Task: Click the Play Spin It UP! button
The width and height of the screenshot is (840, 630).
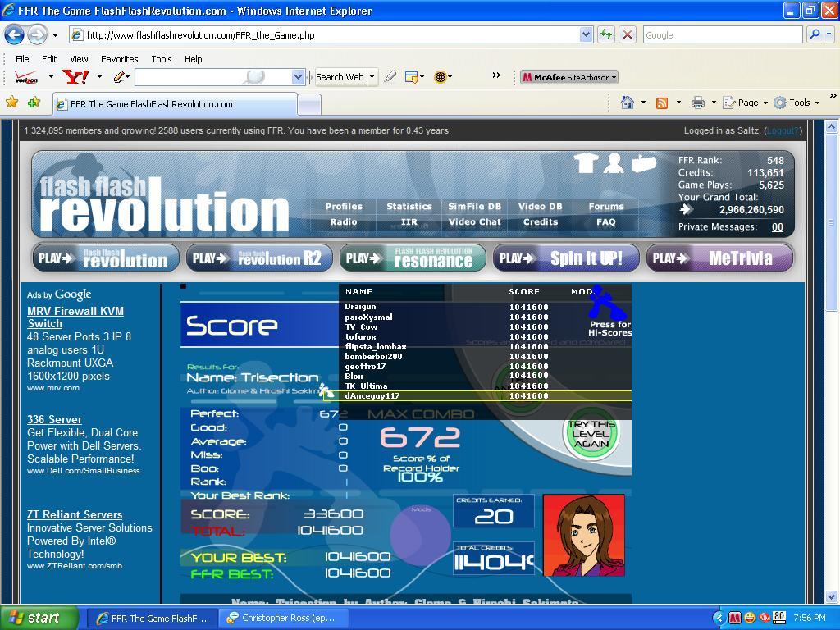Action: 566,258
